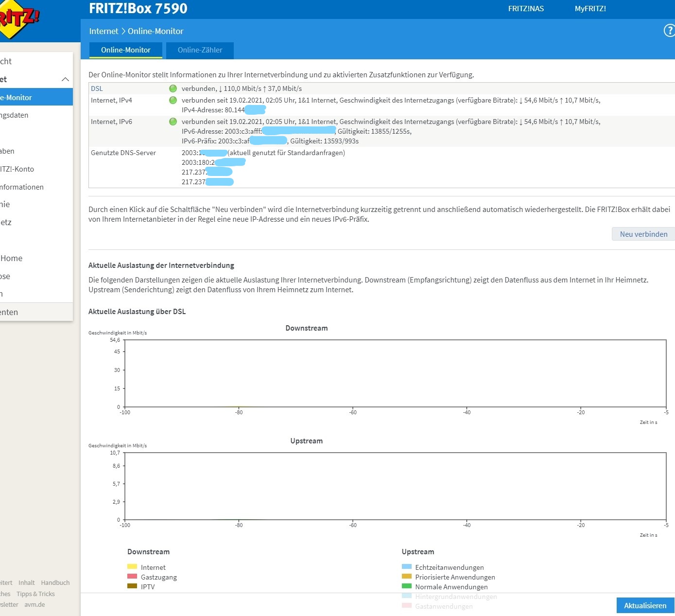The height and width of the screenshot is (616, 675).
Task: Click the Downstream graph area
Action: pyautogui.click(x=396, y=373)
